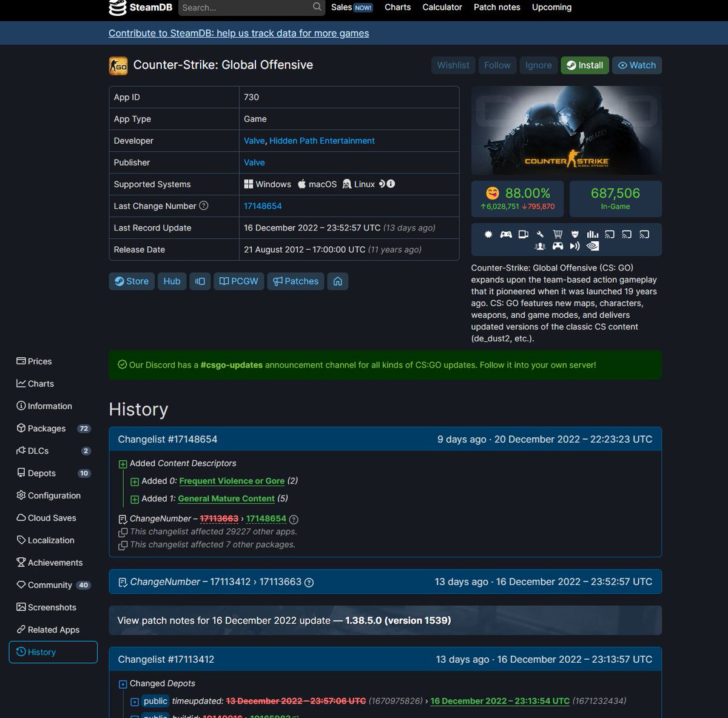Expand the 'Added 1' entry plus icon
This screenshot has height=718, width=728.
tap(135, 499)
